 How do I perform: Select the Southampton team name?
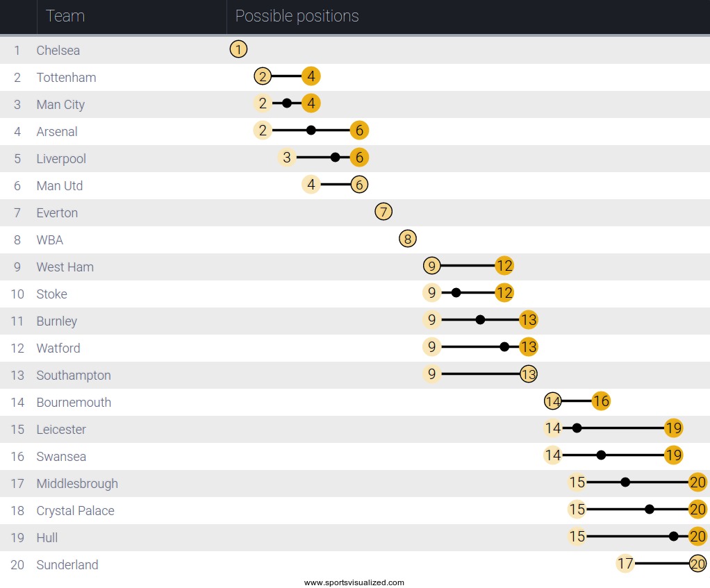(x=74, y=375)
